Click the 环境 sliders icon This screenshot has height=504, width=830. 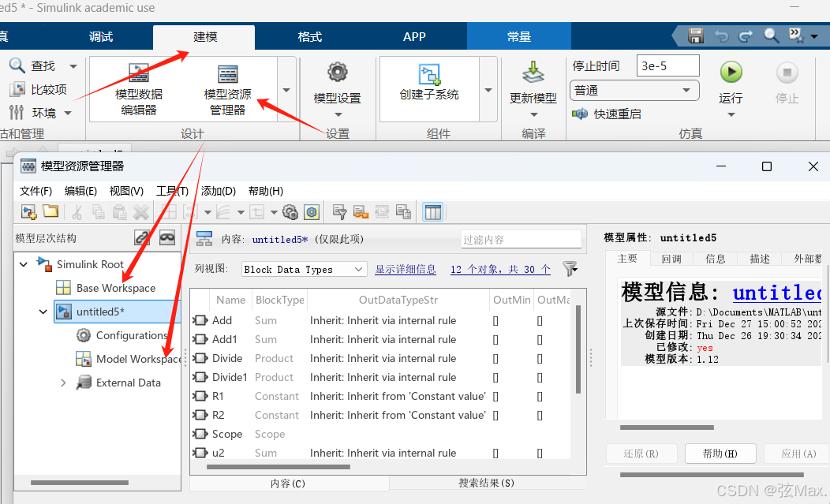[17, 112]
